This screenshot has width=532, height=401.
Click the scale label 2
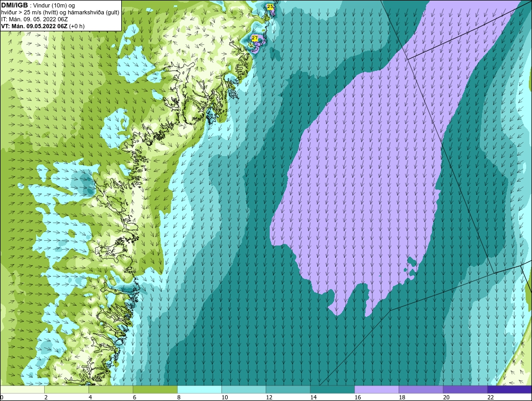point(46,398)
